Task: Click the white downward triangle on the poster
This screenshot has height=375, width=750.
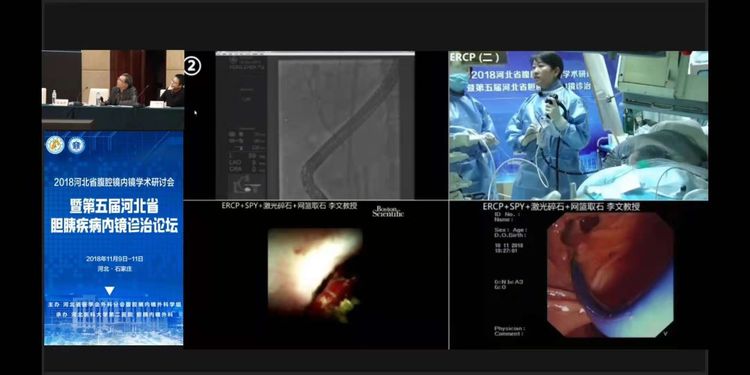Action: pyautogui.click(x=110, y=291)
